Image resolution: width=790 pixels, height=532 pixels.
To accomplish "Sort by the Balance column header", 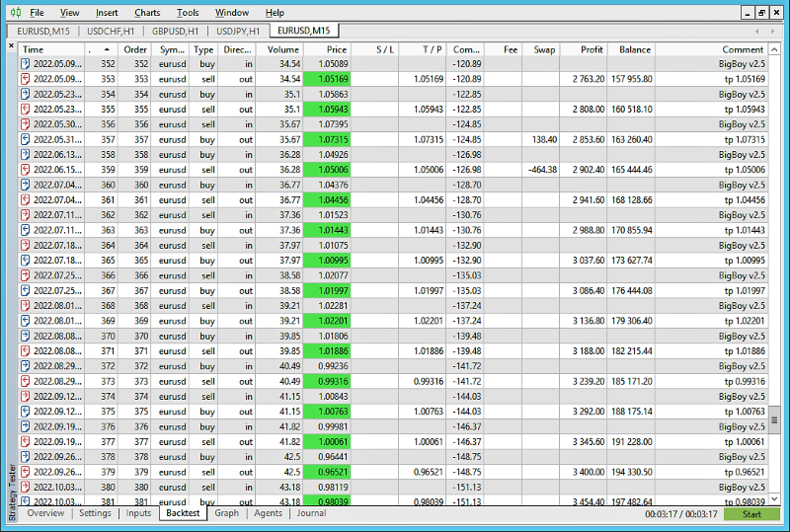I will click(631, 49).
